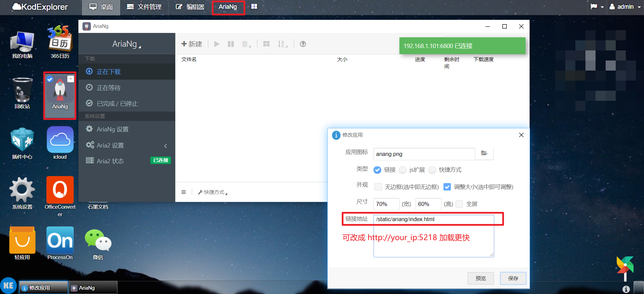Switch to the 文件管理 tab
644x294 pixels.
coord(144,7)
